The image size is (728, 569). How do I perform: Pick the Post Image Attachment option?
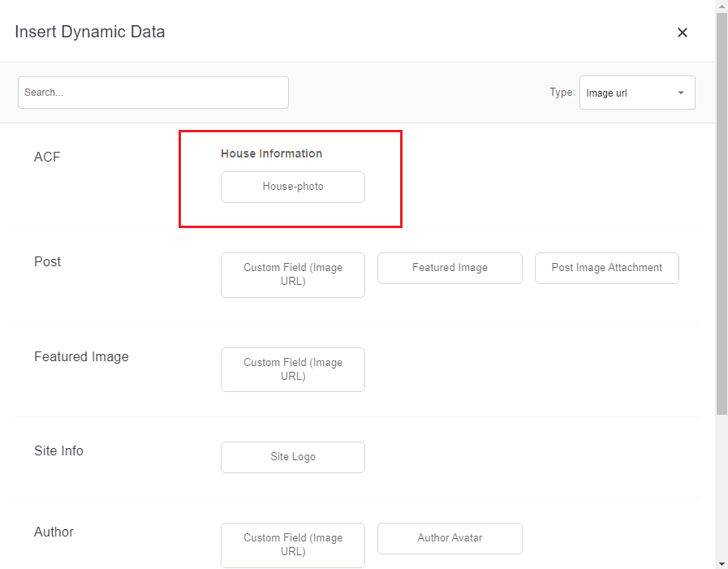click(x=606, y=268)
